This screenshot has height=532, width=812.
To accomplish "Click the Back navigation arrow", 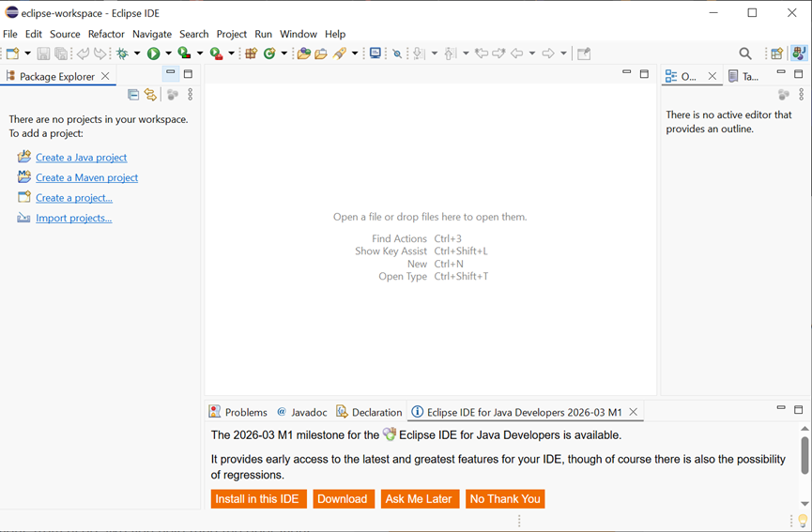I will (x=517, y=53).
